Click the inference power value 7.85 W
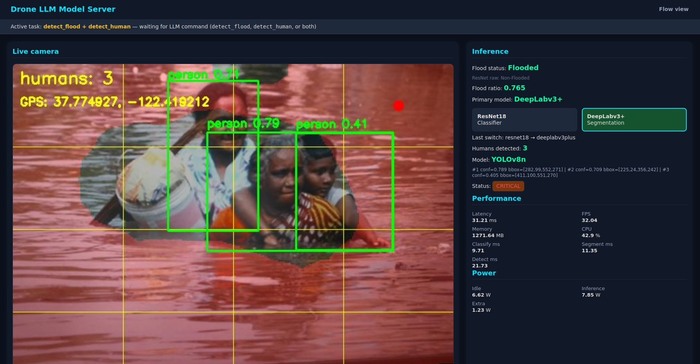Screen dimensions: 700x364 tap(591, 295)
